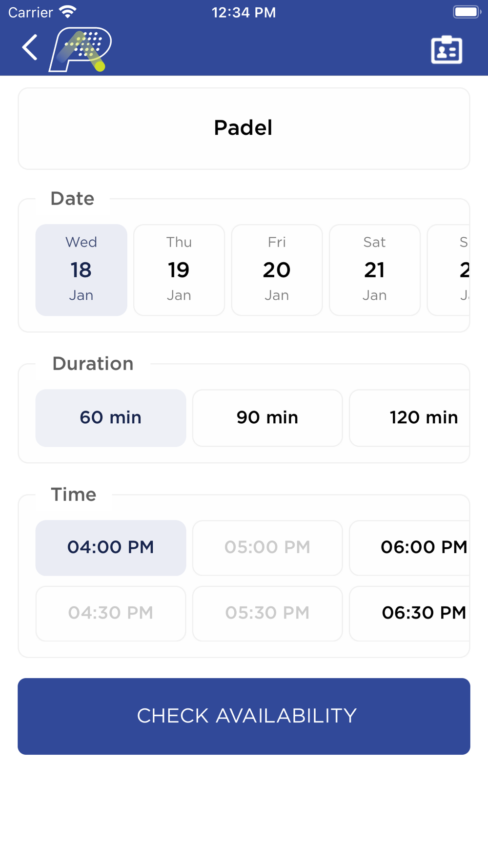Tap the padel racket logo

click(x=81, y=49)
